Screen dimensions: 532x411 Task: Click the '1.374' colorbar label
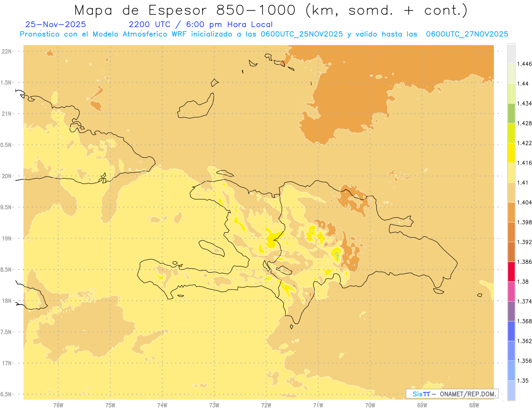[x=524, y=301]
